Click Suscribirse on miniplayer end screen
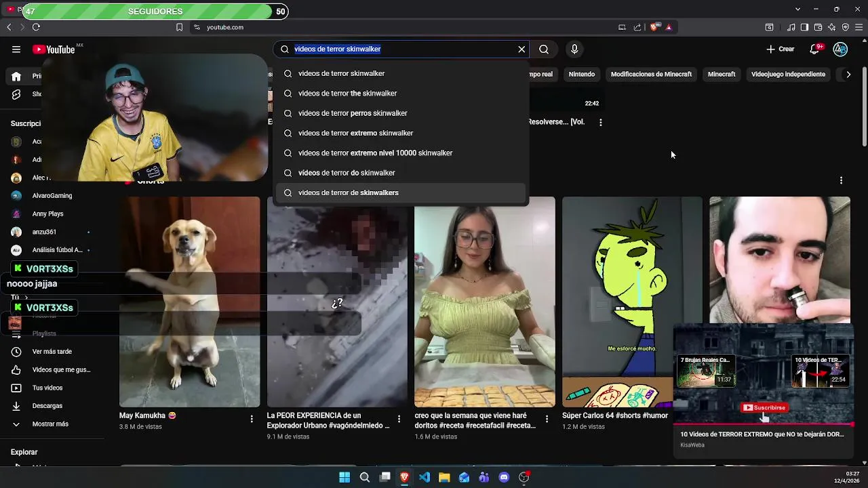 pos(764,407)
